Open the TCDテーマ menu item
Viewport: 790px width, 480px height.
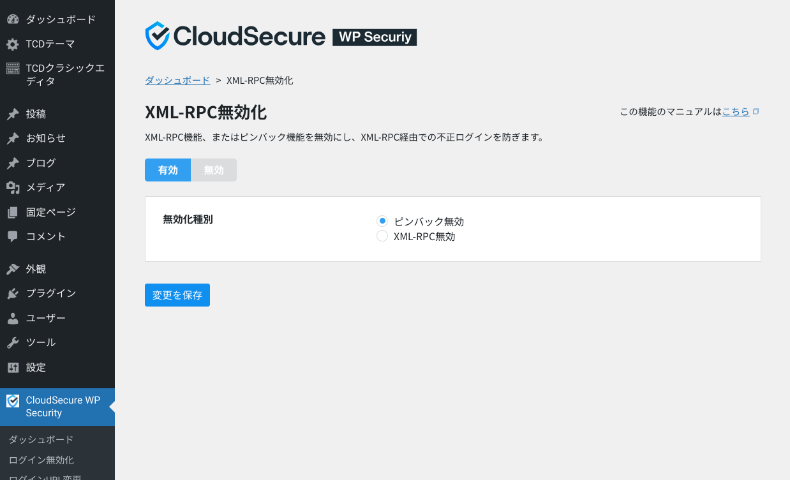[x=50, y=44]
